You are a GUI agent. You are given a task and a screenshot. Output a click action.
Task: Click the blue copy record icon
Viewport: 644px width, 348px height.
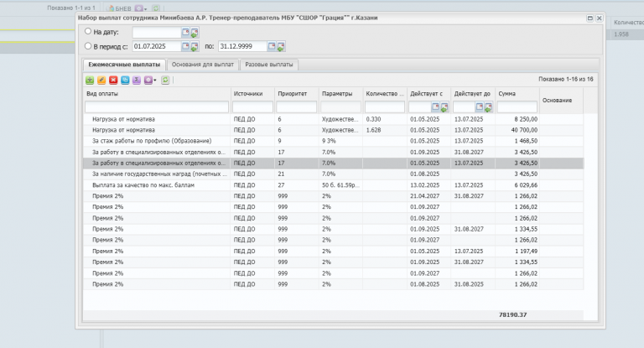pos(125,81)
